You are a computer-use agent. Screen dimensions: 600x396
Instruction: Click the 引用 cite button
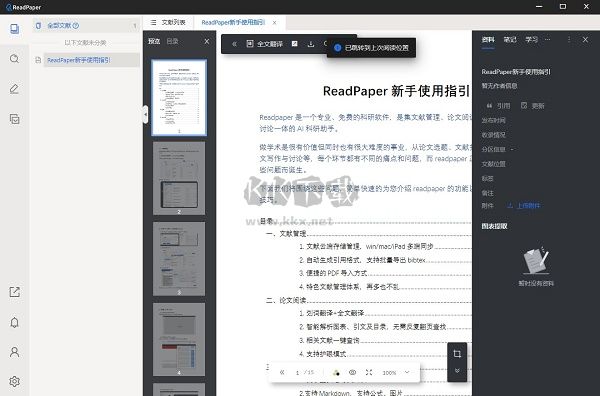498,106
